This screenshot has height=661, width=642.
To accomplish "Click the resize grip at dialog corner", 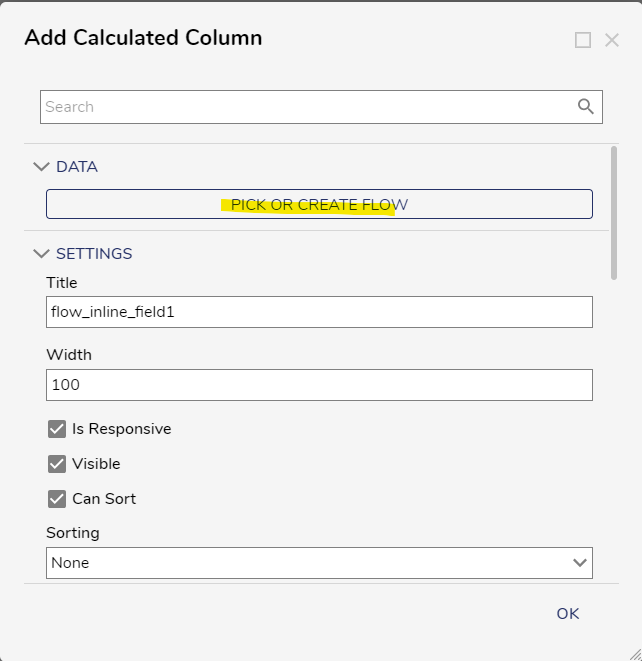I will coord(635,654).
